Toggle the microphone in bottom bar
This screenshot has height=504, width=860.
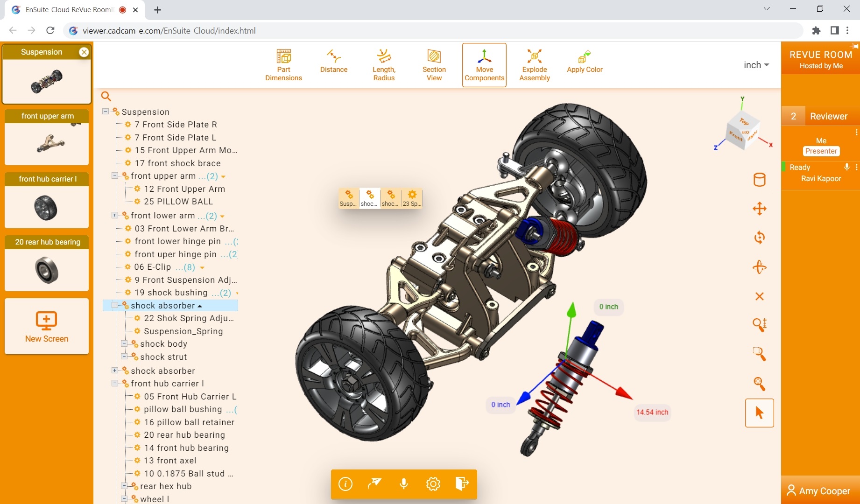404,484
